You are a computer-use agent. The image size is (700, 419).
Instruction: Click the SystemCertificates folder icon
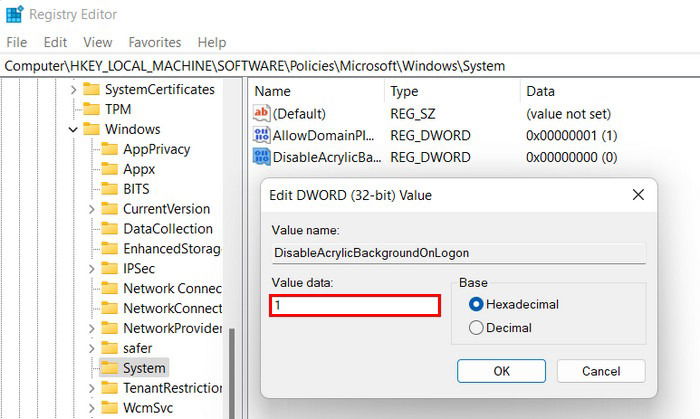[91, 89]
